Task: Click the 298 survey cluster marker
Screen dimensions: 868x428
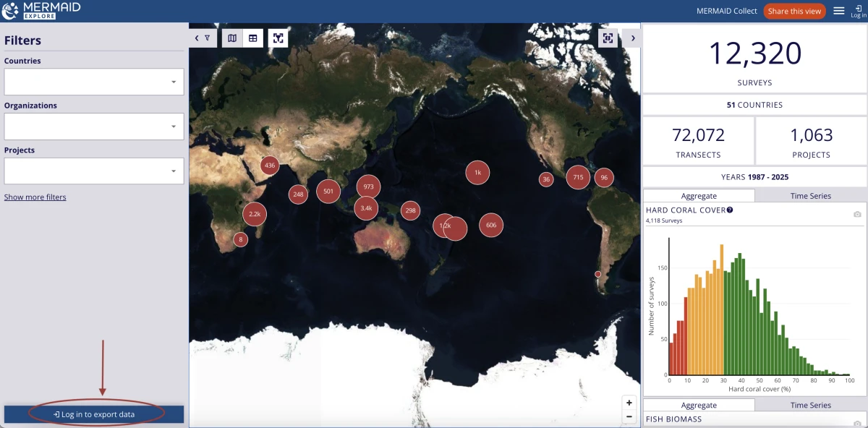Action: [410, 211]
